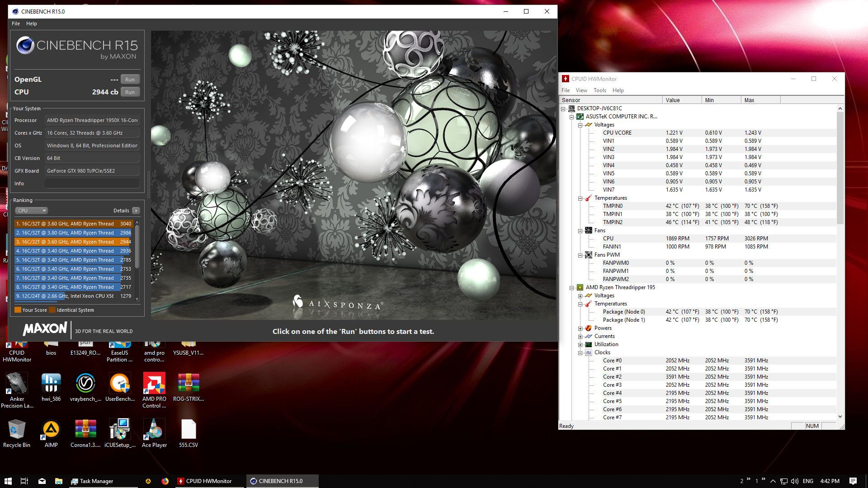Select the ranking entry scoring 2986
868x488 pixels.
point(73,233)
